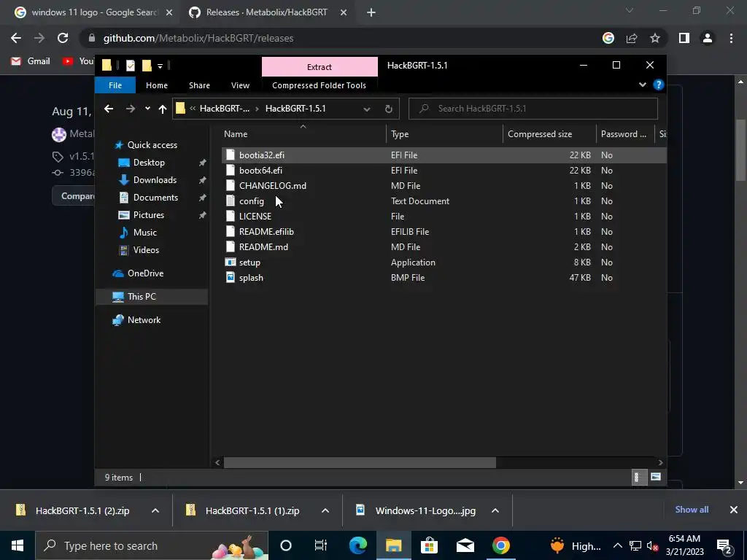The height and width of the screenshot is (560, 747).
Task: Refresh the HackBGRT-1.5.1 folder view
Action: 389,109
